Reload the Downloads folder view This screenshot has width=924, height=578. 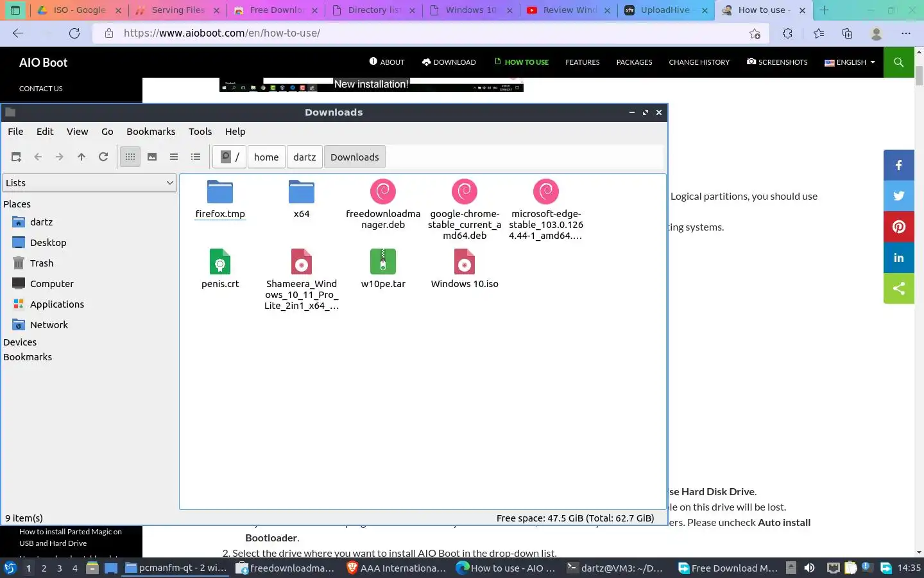coord(103,157)
